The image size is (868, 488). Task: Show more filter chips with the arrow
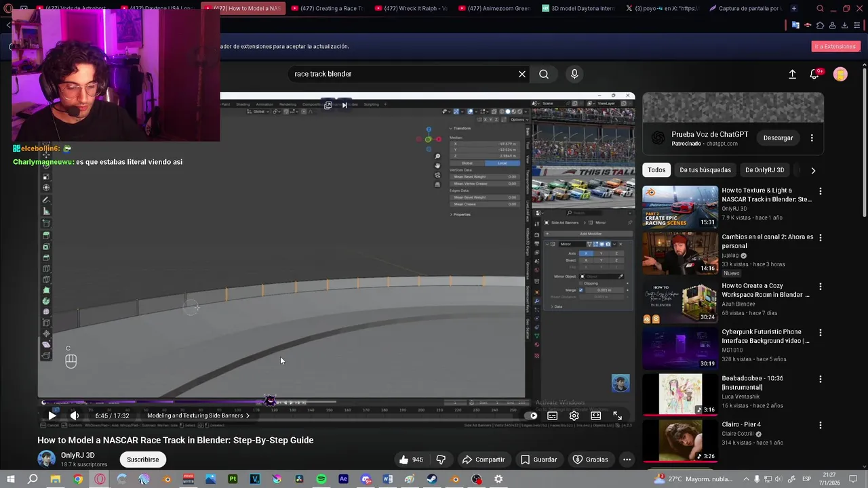[x=813, y=170]
